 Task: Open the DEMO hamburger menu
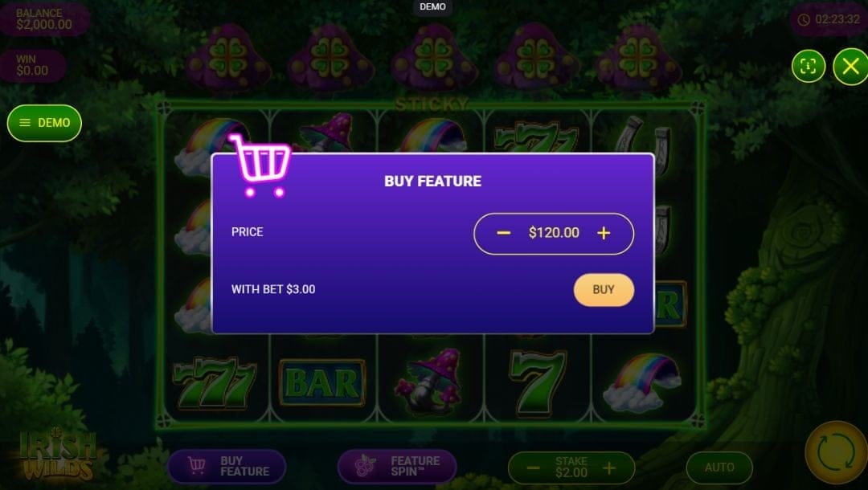pyautogui.click(x=44, y=123)
